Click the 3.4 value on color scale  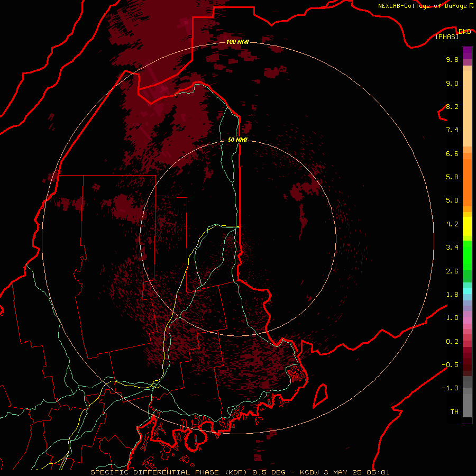coord(452,248)
